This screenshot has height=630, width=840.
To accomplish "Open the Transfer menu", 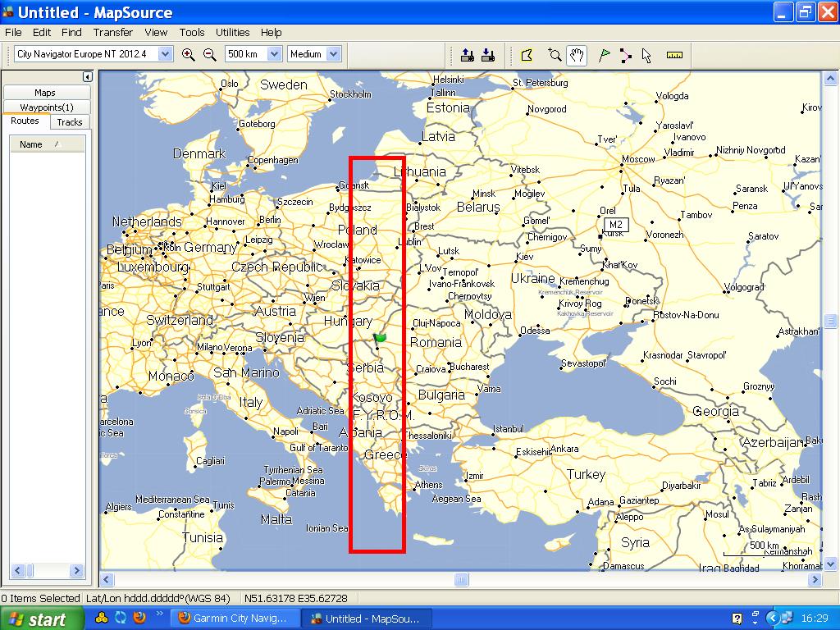I will point(112,33).
